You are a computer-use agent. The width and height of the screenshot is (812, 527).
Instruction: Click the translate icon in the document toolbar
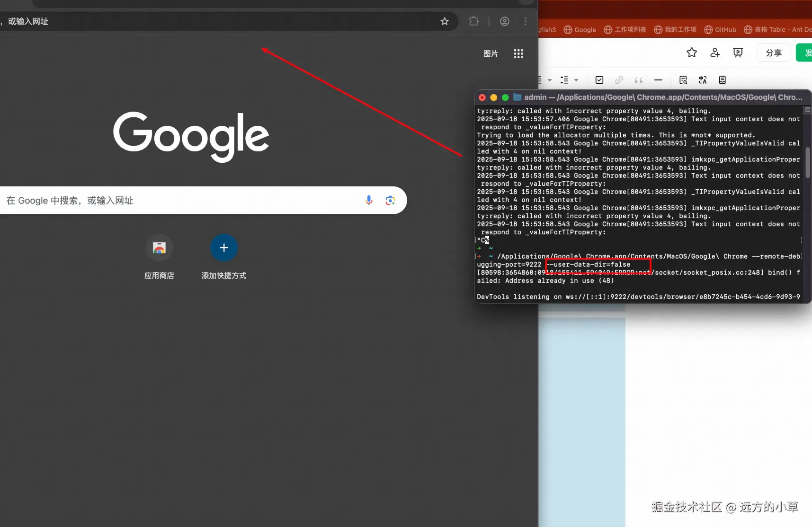click(703, 80)
